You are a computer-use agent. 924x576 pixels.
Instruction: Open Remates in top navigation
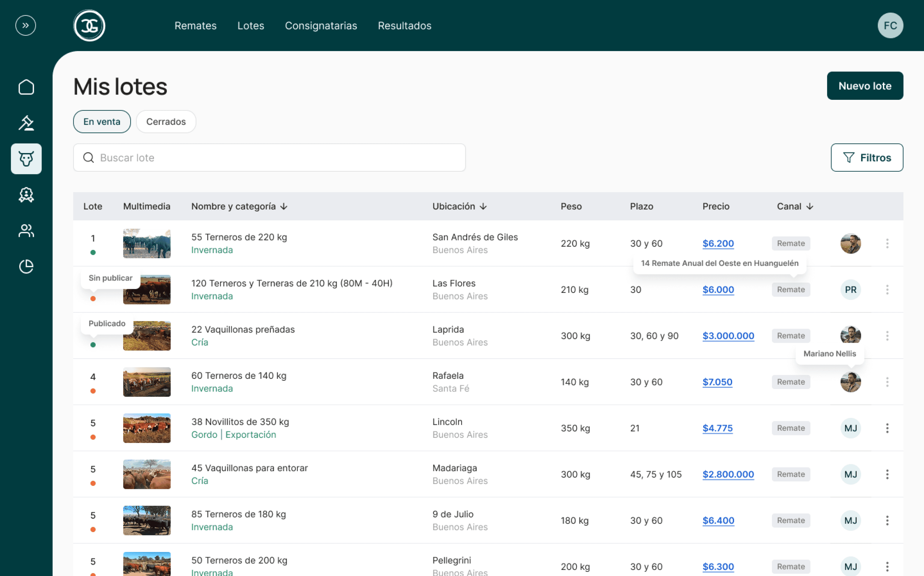pos(196,26)
